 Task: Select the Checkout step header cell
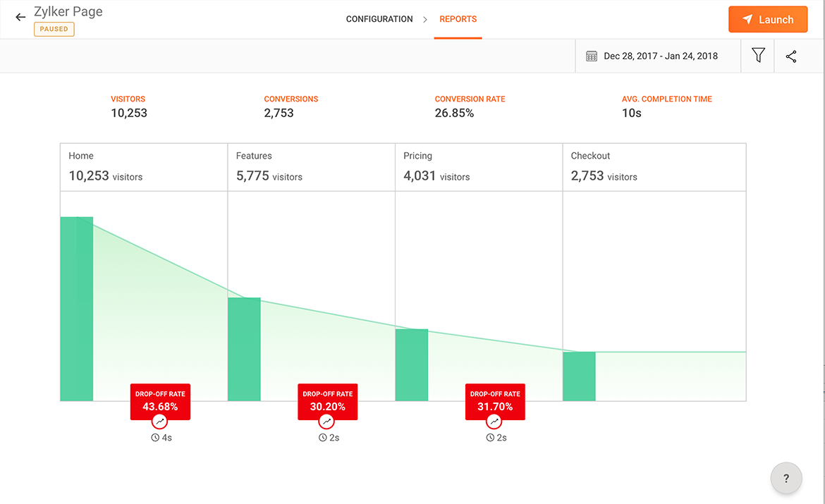(654, 167)
